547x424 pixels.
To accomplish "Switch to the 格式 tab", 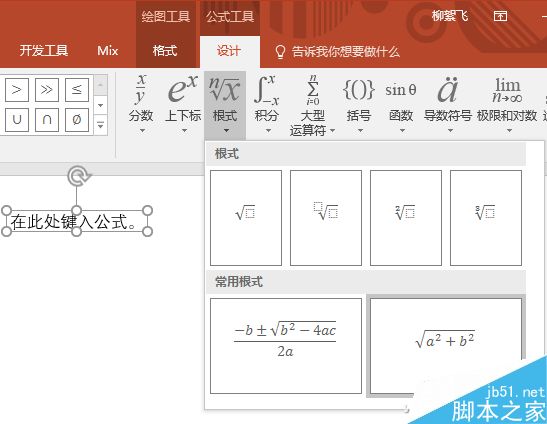I will pyautogui.click(x=165, y=51).
